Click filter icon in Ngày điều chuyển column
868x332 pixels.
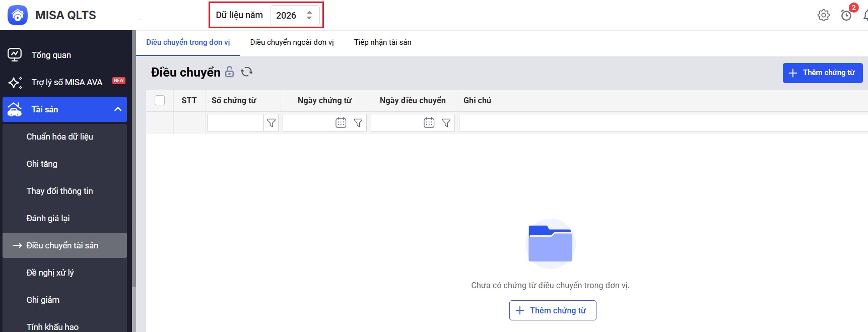[x=446, y=123]
